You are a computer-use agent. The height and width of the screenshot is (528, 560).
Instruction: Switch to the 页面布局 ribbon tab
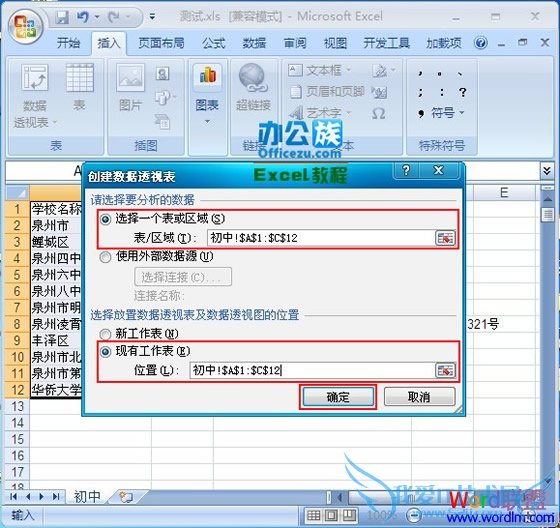pyautogui.click(x=161, y=43)
